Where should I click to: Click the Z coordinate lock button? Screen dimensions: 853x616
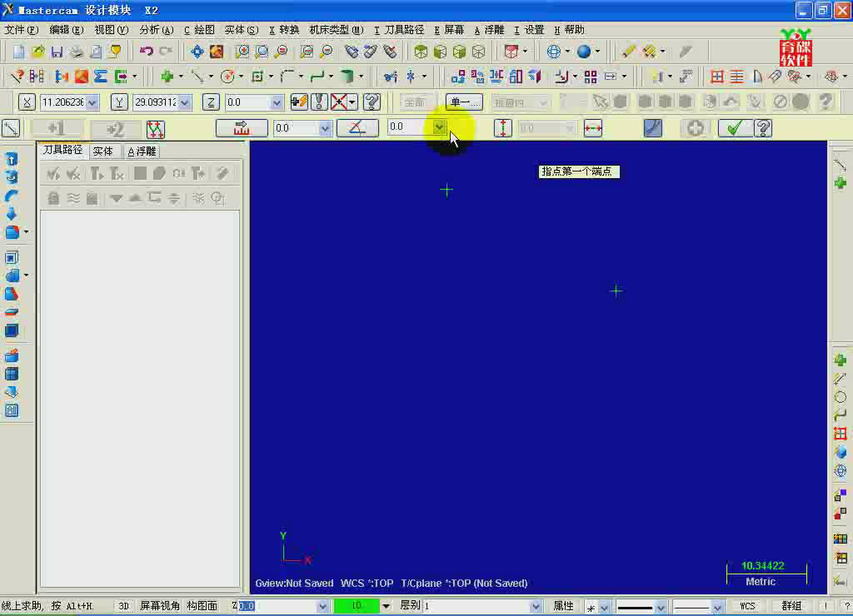pos(211,102)
